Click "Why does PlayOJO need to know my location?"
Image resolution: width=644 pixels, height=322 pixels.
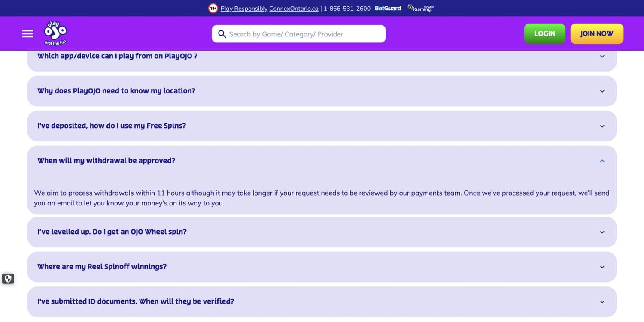coord(116,91)
